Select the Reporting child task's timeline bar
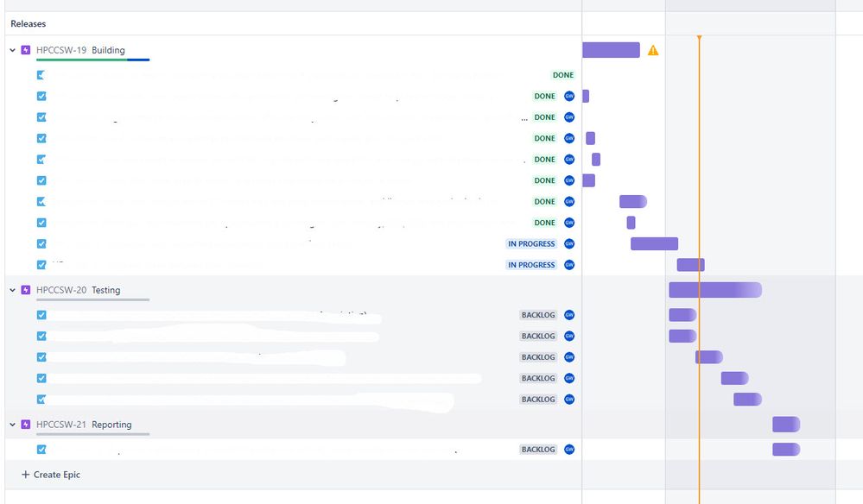The height and width of the screenshot is (504, 863). [786, 449]
